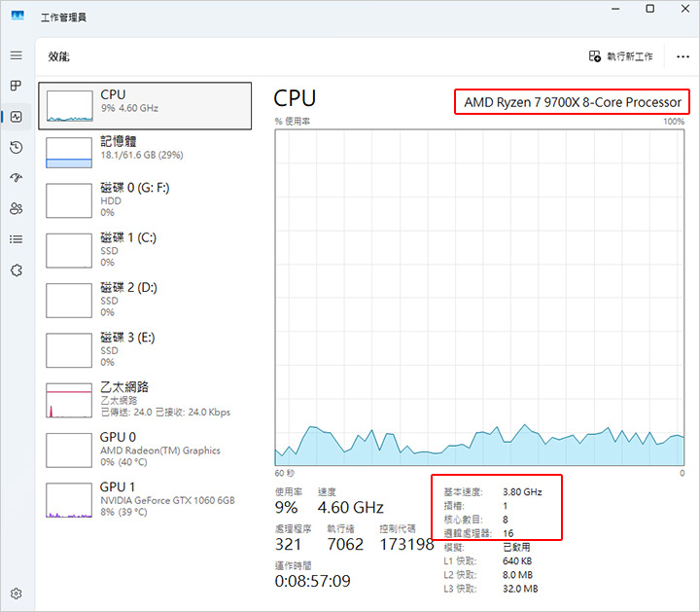Screen dimensions: 700x612
Task: Click the L3 快取 32.0 MB value
Action: click(520, 589)
